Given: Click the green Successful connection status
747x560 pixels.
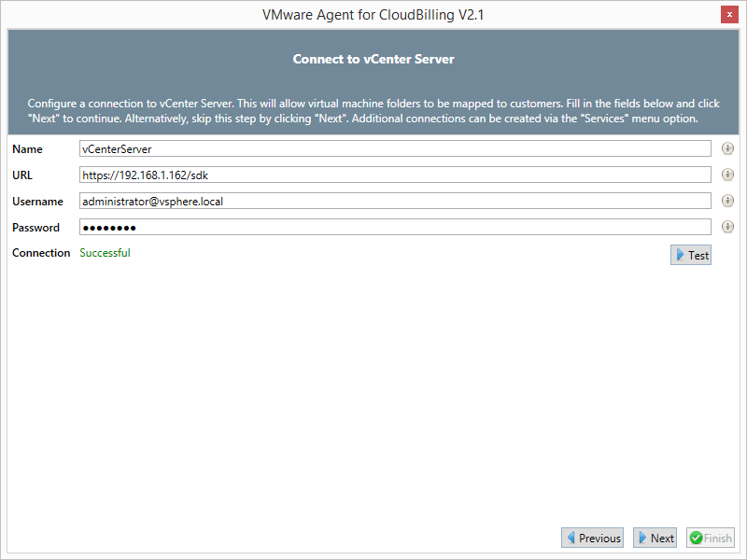Looking at the screenshot, I should pos(105,252).
